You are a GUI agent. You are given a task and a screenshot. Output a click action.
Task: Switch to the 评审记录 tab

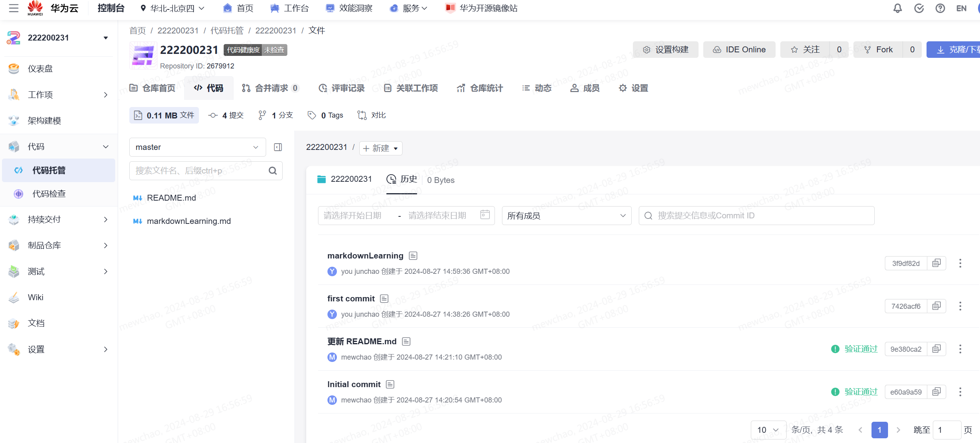click(x=342, y=88)
